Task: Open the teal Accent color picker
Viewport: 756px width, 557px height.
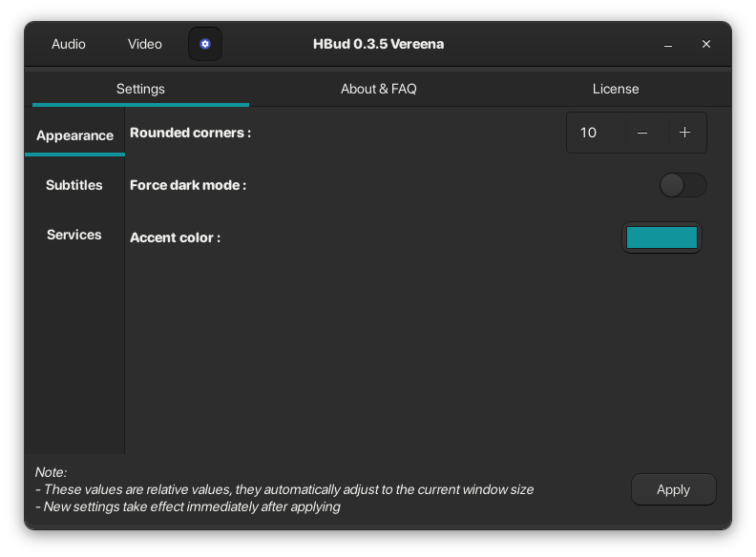Action: coord(661,237)
